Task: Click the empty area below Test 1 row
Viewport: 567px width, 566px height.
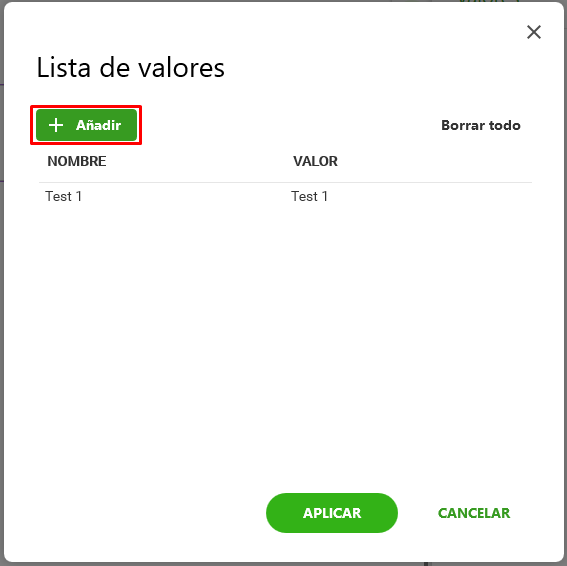Action: [285, 325]
